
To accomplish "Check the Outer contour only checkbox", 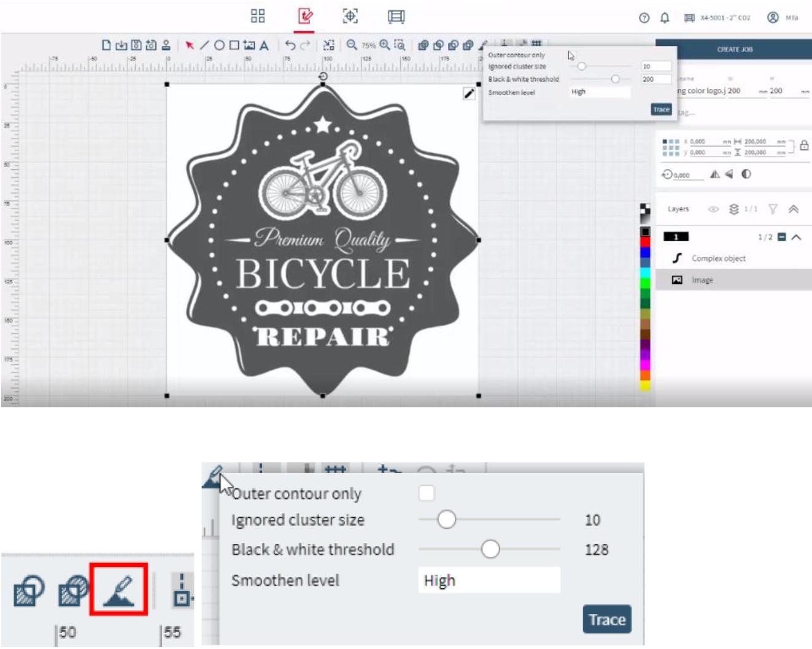I will (426, 493).
